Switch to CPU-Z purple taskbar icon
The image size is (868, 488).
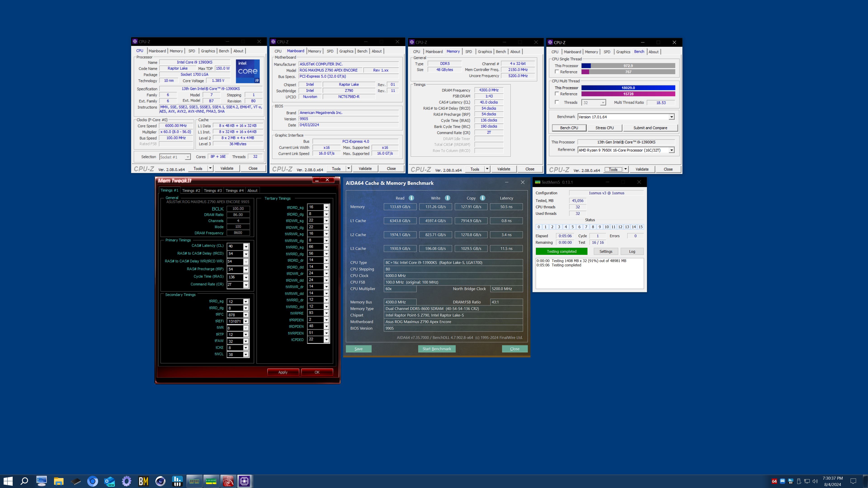coord(245,481)
